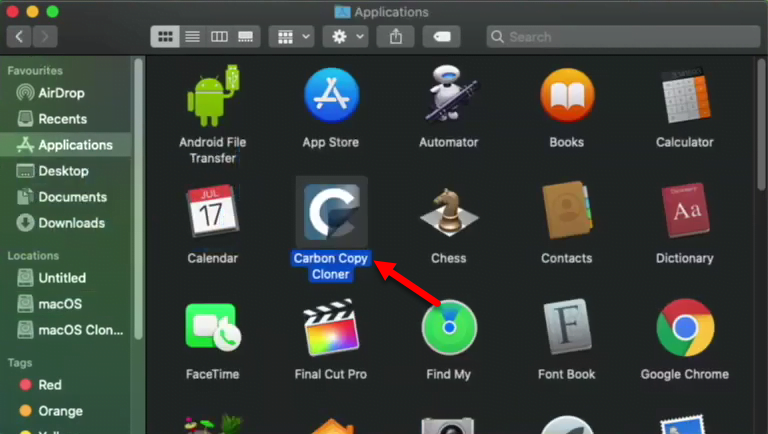
Task: Go forward using the forward arrow
Action: point(45,37)
